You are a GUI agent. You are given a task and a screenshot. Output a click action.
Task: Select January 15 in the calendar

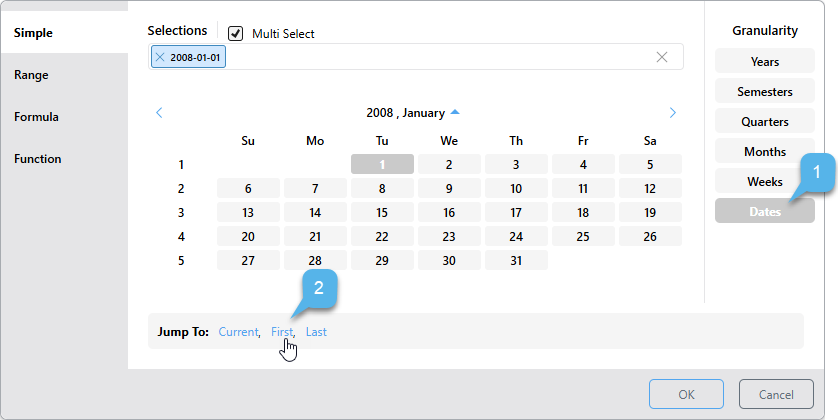click(382, 212)
